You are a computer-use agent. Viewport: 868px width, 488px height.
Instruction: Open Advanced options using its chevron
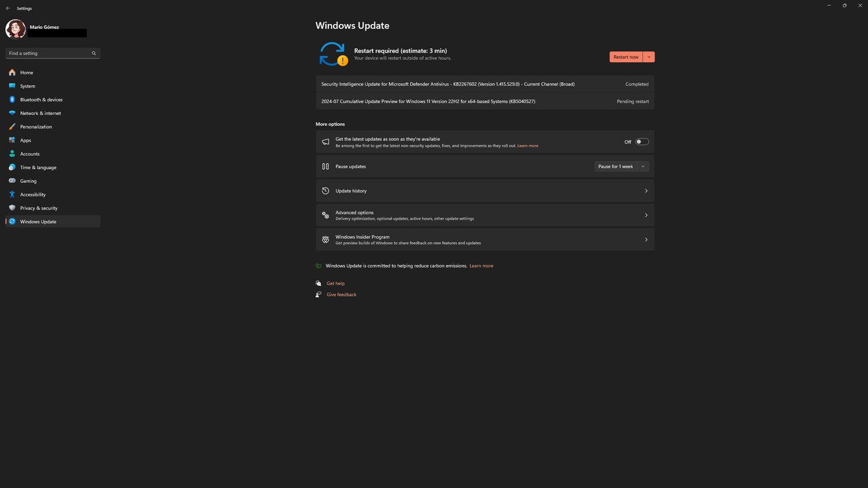point(646,215)
